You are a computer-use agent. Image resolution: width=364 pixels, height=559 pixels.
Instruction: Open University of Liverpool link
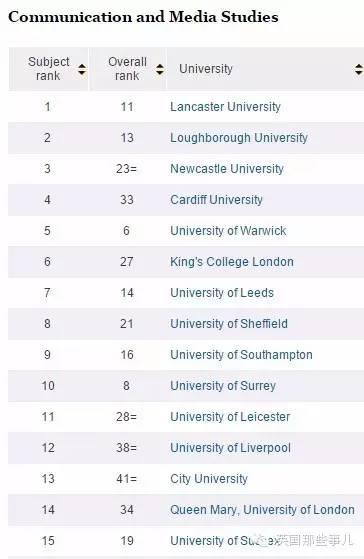click(x=231, y=448)
